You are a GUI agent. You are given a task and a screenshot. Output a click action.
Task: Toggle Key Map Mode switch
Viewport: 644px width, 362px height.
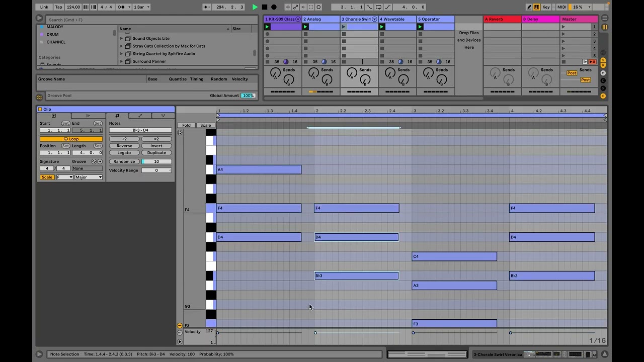click(546, 7)
